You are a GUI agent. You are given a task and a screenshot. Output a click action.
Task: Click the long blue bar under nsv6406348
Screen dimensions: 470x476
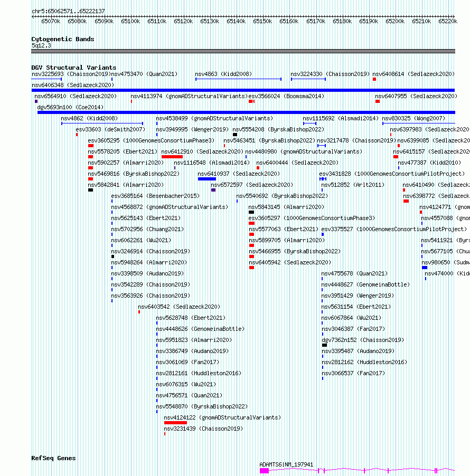pyautogui.click(x=243, y=90)
